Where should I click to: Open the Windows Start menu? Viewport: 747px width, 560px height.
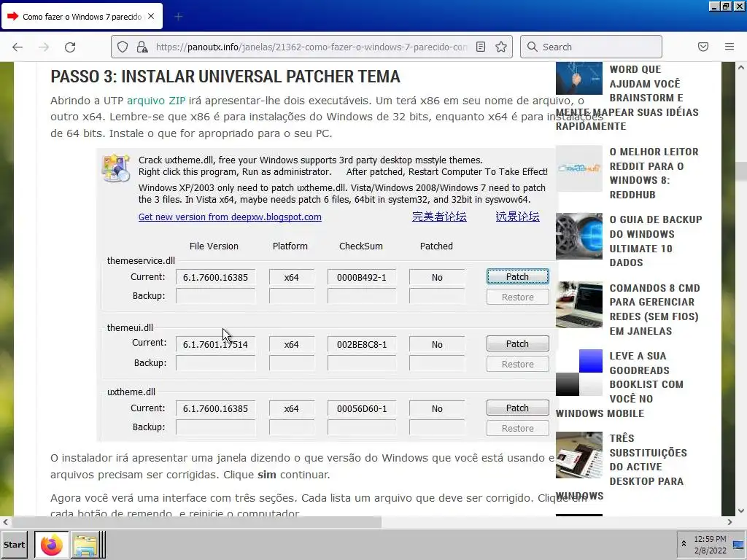click(x=15, y=545)
